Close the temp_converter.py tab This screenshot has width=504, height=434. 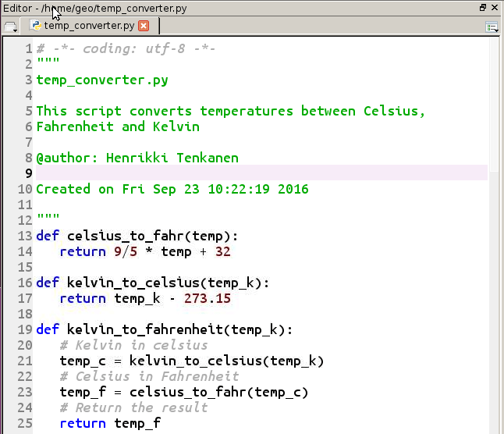[144, 26]
